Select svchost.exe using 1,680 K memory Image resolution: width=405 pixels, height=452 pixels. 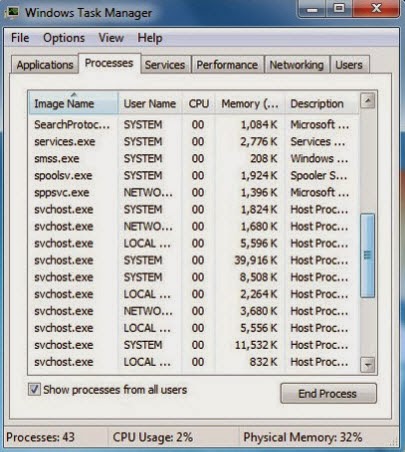point(194,227)
